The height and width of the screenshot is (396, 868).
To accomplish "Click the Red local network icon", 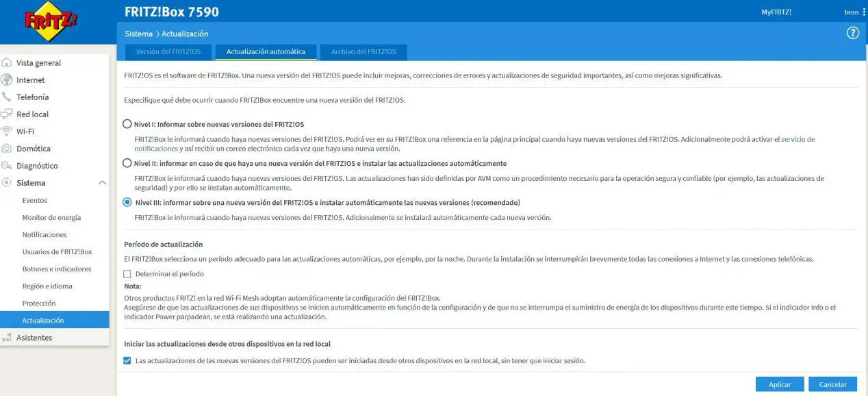I will (x=7, y=114).
